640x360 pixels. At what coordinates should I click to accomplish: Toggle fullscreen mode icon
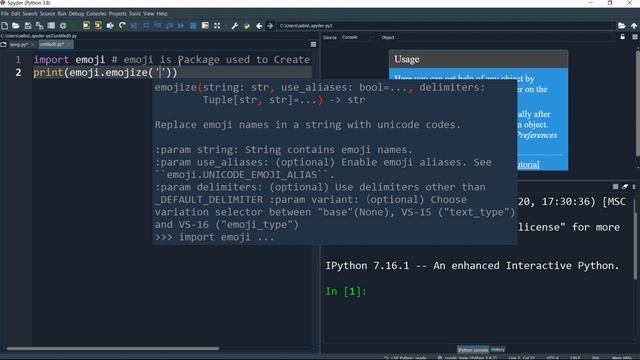point(217,26)
